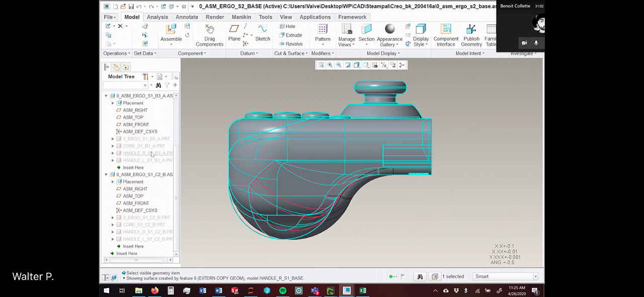Image resolution: width=644 pixels, height=297 pixels.
Task: Open the Section tool
Action: click(x=366, y=30)
